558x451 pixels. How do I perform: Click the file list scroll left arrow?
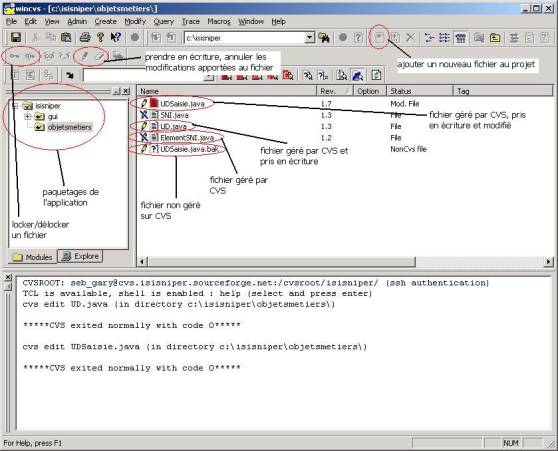[142, 262]
